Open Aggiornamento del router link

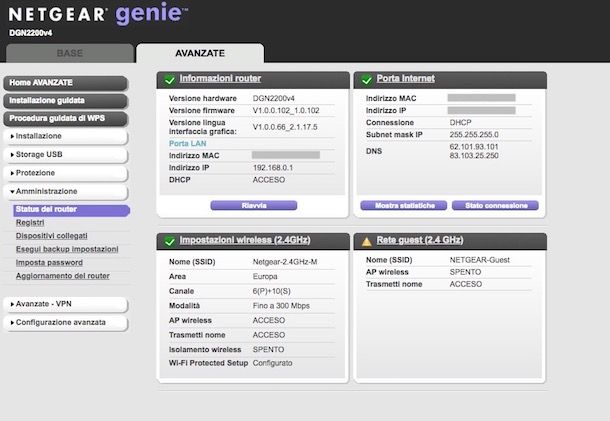pyautogui.click(x=63, y=276)
